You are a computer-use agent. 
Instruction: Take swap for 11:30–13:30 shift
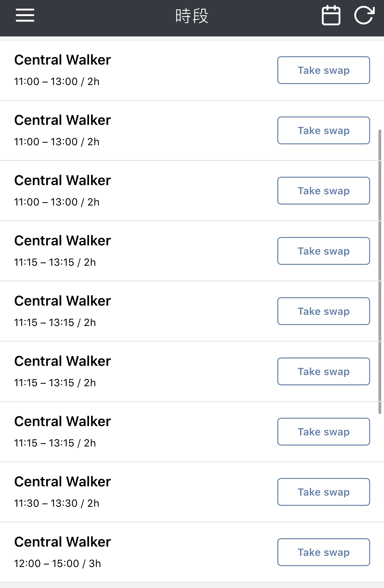point(323,492)
